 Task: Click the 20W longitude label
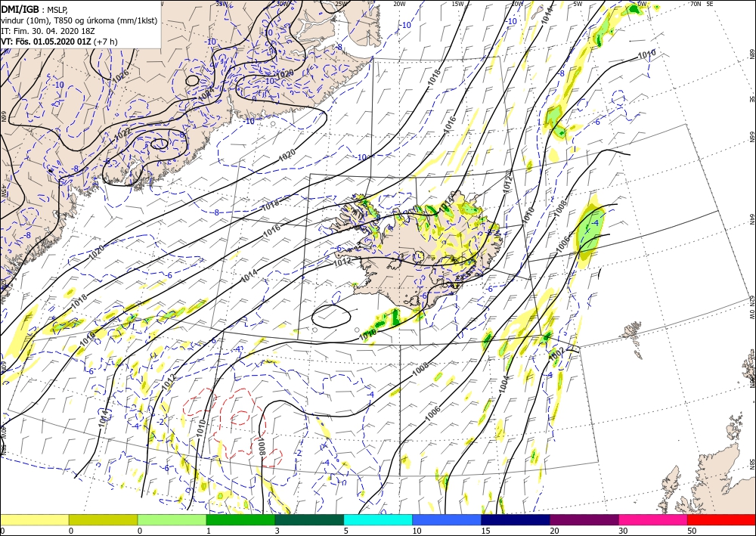coord(398,4)
